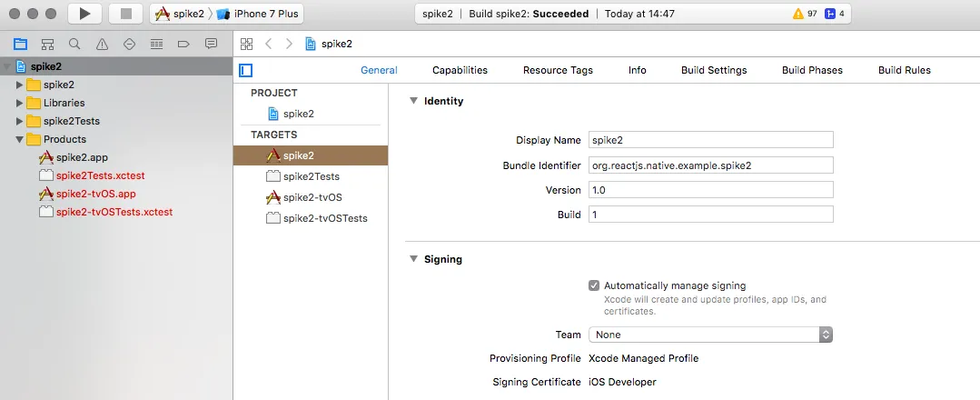Click the yellow warnings indicator showing 97

pos(805,14)
